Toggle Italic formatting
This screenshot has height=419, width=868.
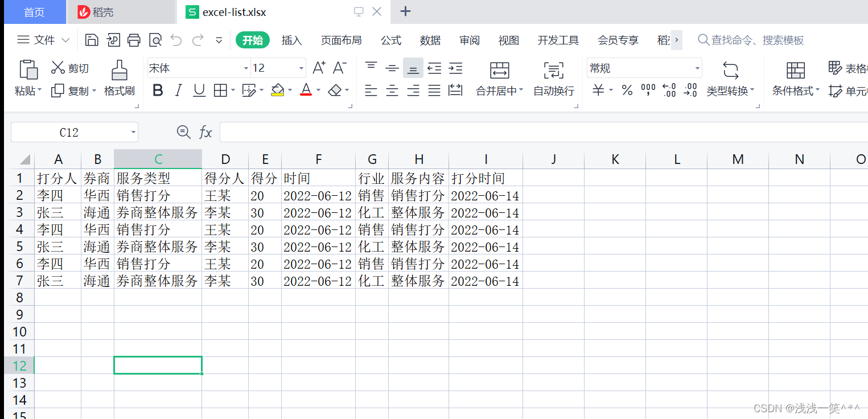(178, 90)
